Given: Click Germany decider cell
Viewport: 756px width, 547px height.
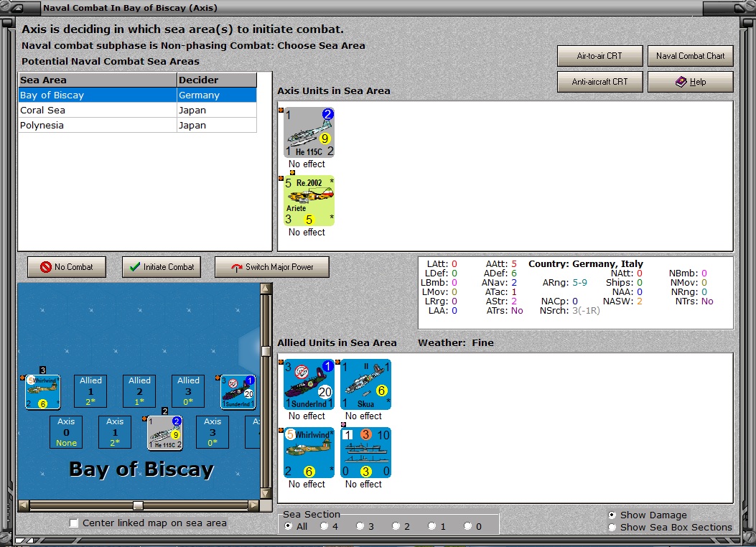Looking at the screenshot, I should coord(217,95).
